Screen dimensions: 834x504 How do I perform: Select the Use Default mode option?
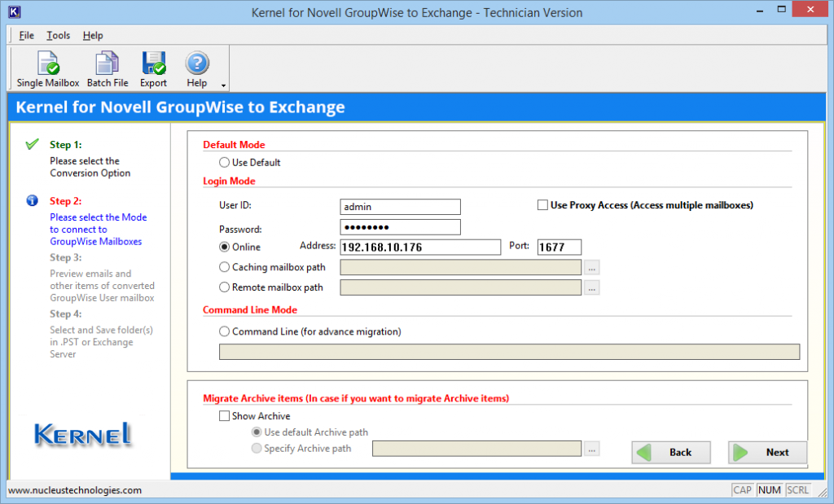coord(223,161)
